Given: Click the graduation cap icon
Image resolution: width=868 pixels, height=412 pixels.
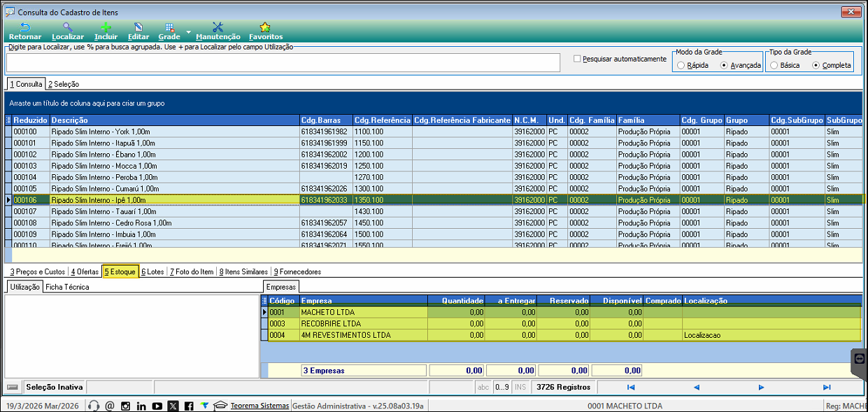Looking at the screenshot, I should 220,406.
